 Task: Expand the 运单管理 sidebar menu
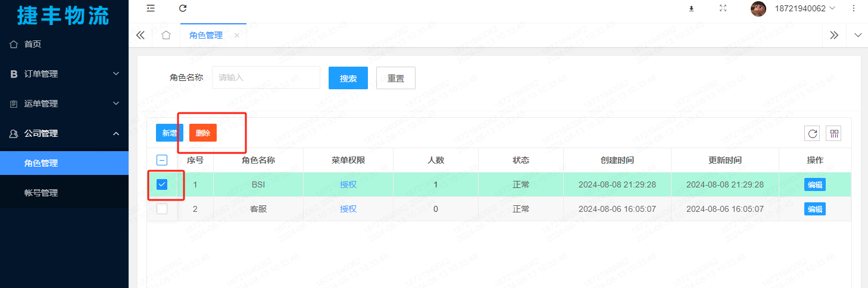click(64, 104)
